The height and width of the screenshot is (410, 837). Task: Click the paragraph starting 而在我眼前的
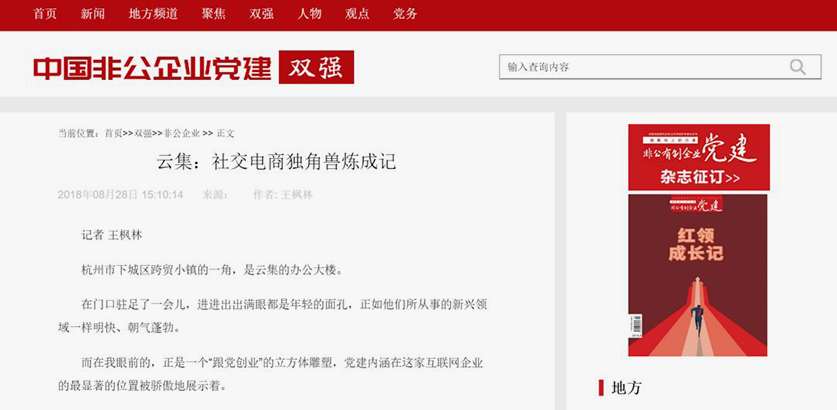click(271, 374)
